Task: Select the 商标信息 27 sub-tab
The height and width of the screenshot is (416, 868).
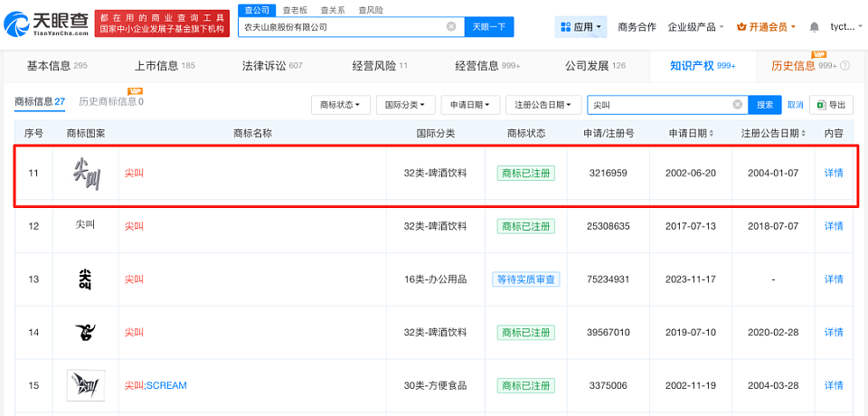Action: tap(40, 101)
